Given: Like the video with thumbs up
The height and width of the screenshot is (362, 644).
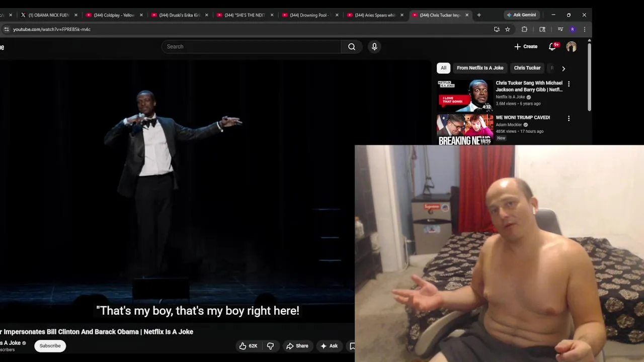Looking at the screenshot, I should [249, 346].
